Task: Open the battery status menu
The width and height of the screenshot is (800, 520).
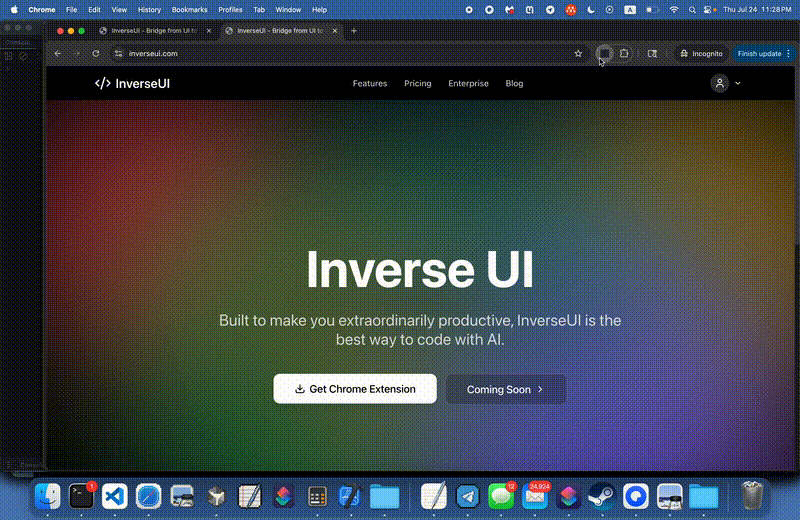Action: [x=652, y=10]
